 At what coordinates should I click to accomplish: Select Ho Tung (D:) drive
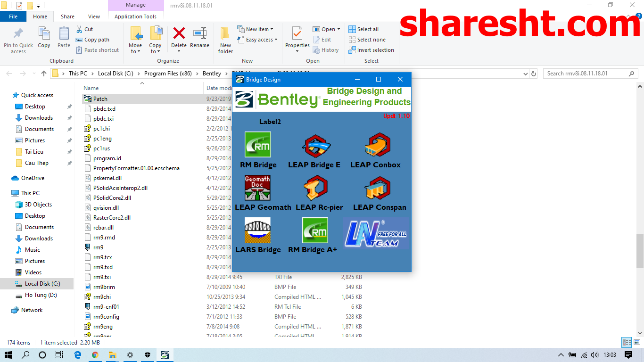click(x=41, y=295)
